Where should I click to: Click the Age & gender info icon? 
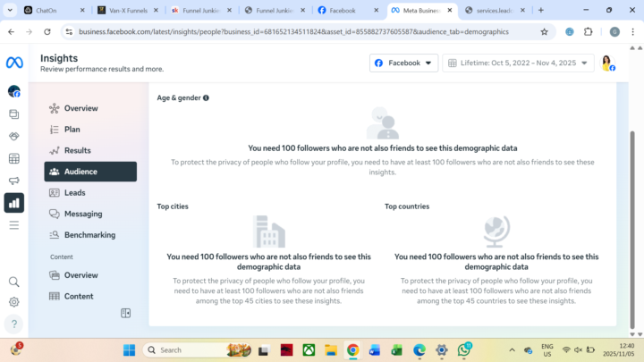click(206, 97)
